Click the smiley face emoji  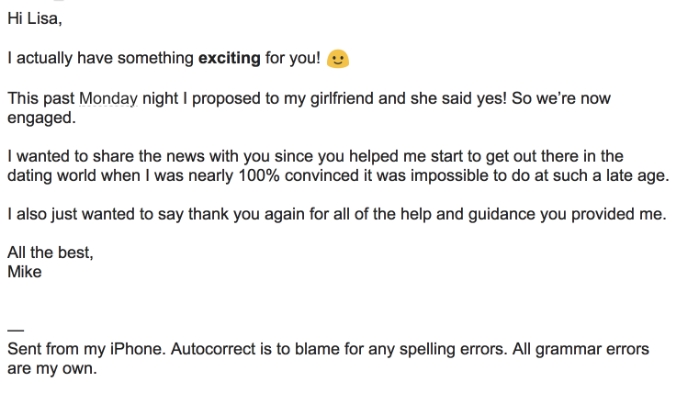click(338, 59)
